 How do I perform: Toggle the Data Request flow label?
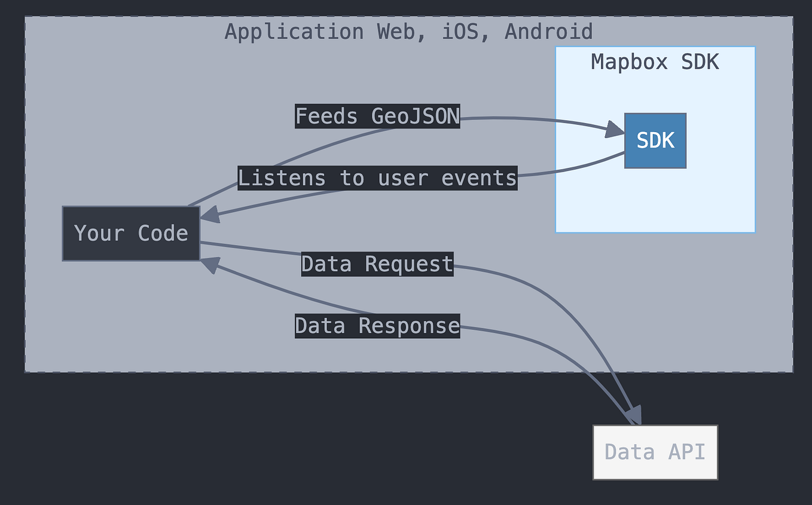pos(377,264)
